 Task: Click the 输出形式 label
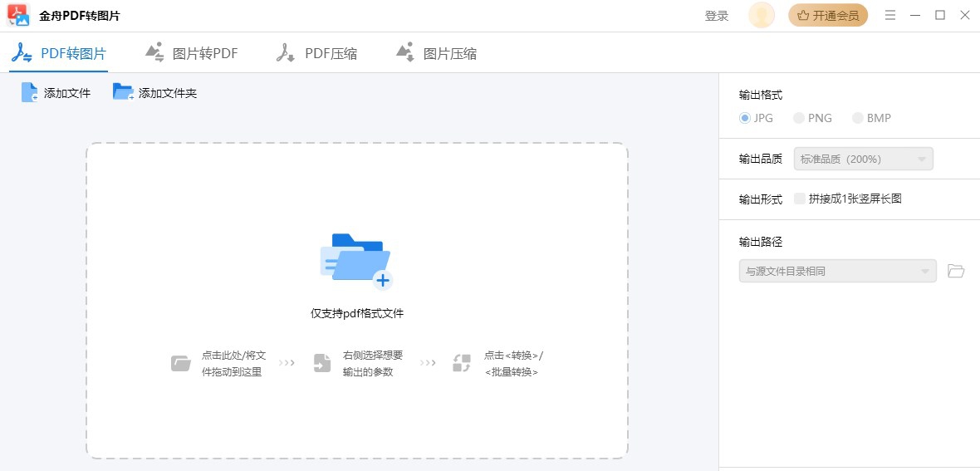(761, 199)
